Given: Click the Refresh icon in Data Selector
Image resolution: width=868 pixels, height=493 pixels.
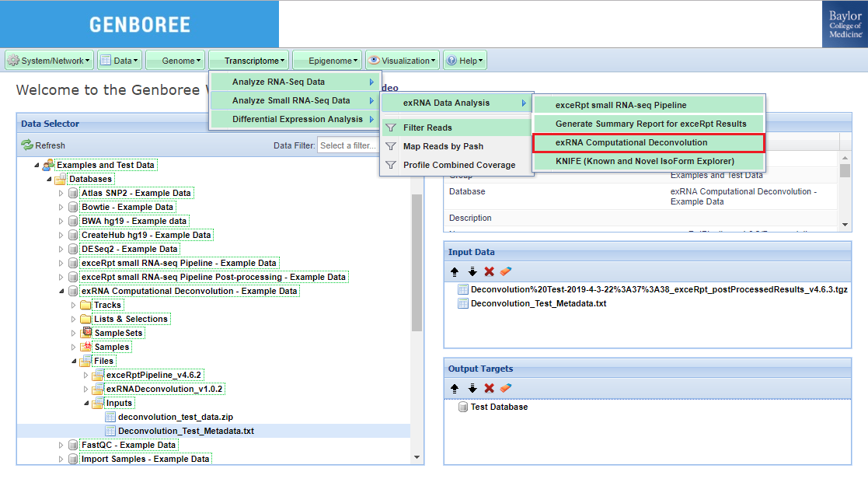Looking at the screenshot, I should [x=27, y=145].
